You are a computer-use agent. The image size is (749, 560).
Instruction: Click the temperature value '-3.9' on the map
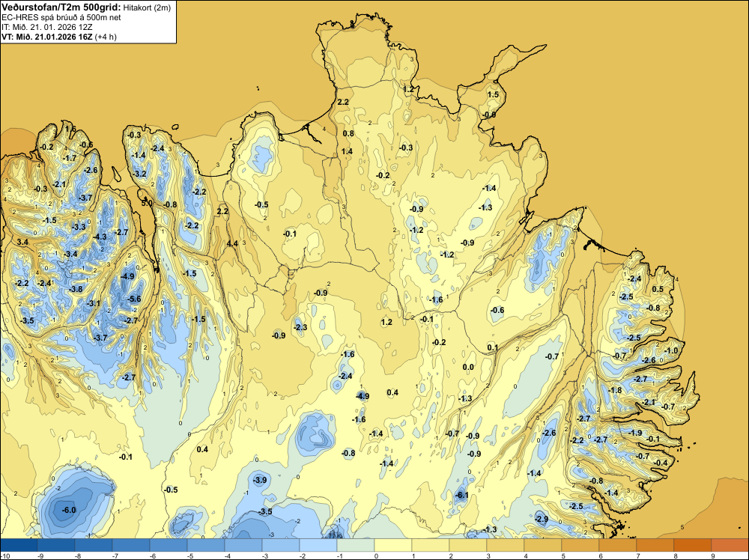click(260, 480)
